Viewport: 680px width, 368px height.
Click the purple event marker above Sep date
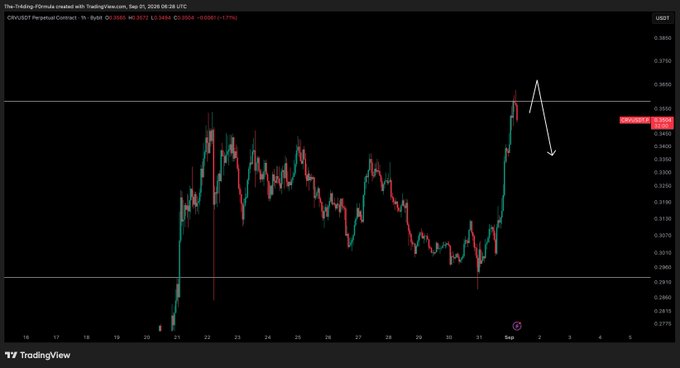(517, 326)
